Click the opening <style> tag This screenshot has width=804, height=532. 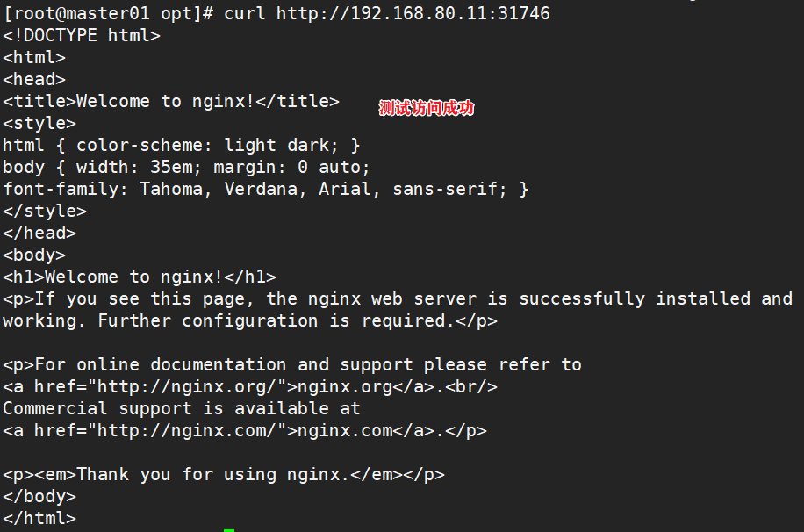coord(39,123)
